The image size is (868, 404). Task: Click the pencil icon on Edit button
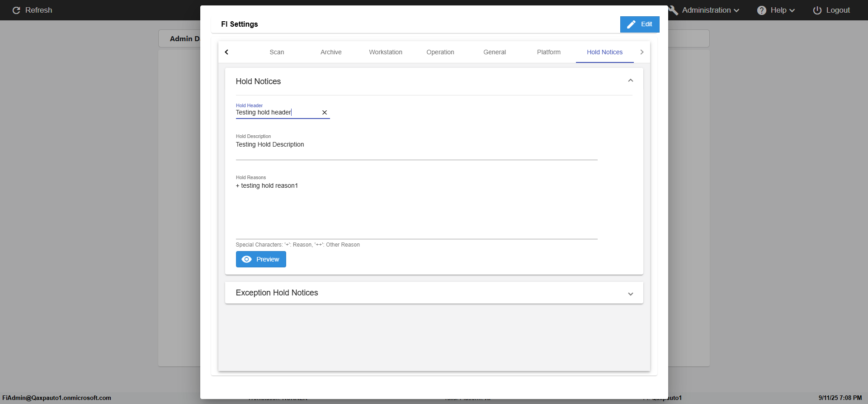tap(632, 24)
